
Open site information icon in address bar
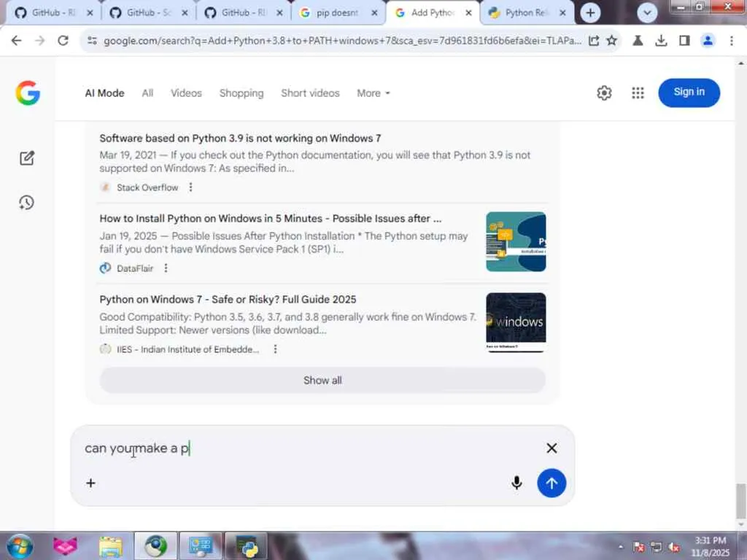(x=93, y=41)
